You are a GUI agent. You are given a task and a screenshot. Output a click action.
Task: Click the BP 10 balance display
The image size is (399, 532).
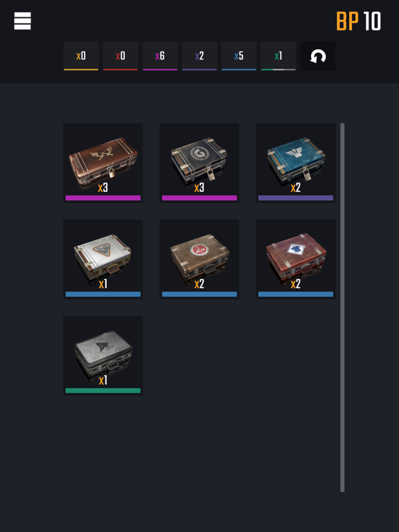coord(359,21)
